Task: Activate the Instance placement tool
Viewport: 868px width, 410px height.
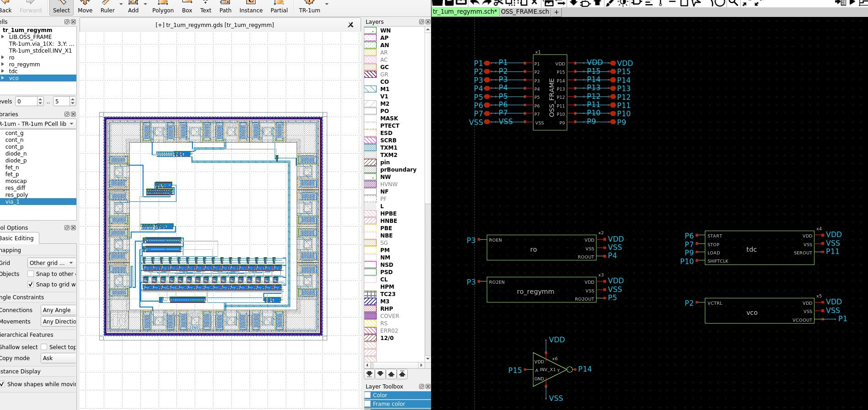Action: [x=251, y=7]
